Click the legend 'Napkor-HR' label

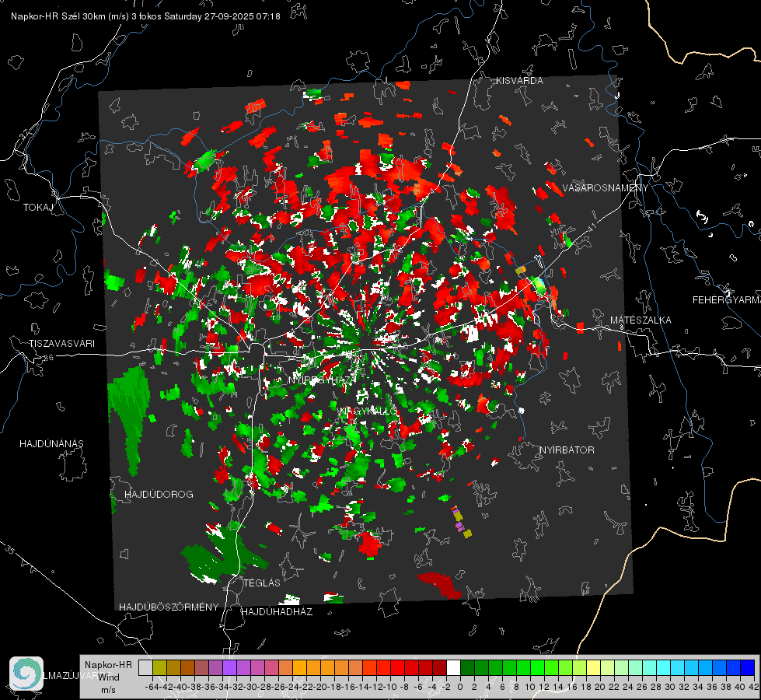108,665
